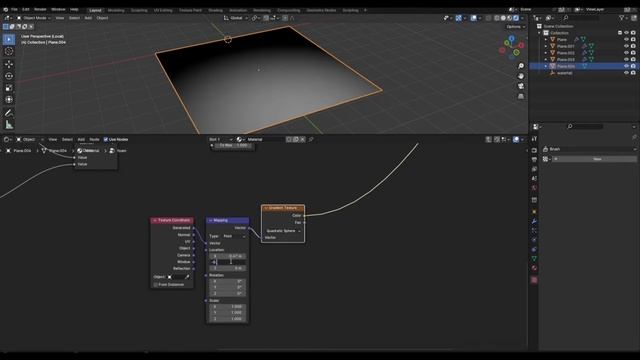
Task: Select the Scale tool in viewport toolbar
Action: (9, 88)
